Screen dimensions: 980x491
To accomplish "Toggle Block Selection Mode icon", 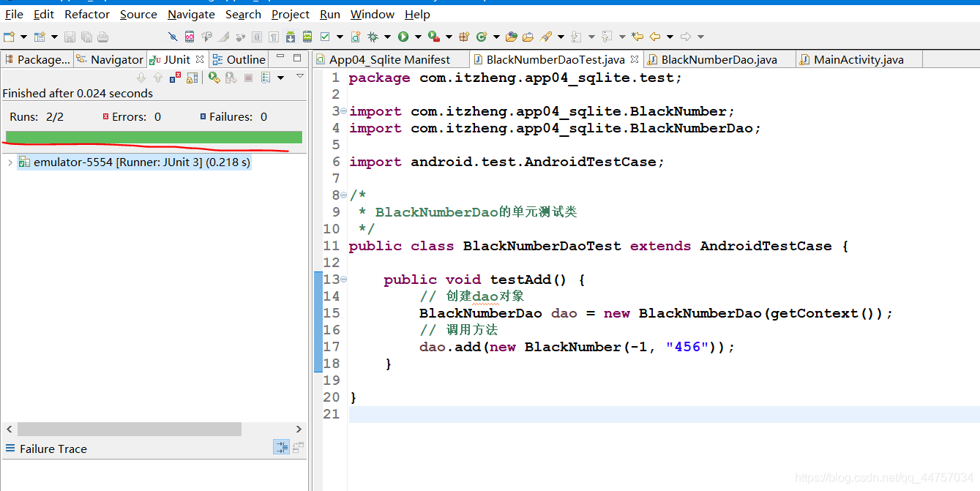I will (257, 37).
